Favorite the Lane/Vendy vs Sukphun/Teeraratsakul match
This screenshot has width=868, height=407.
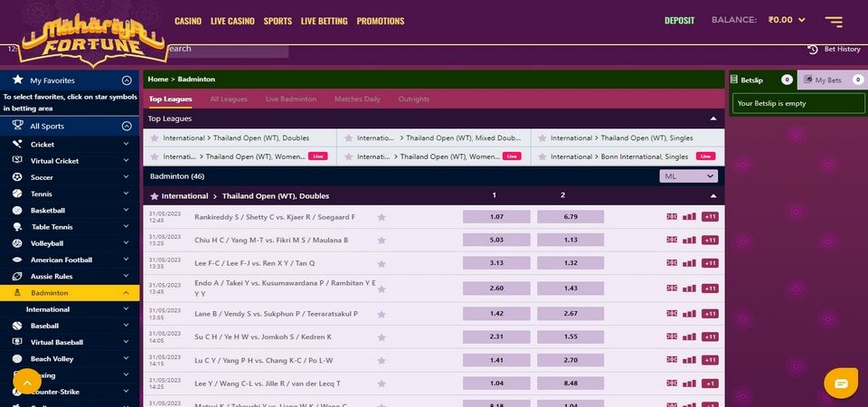382,314
